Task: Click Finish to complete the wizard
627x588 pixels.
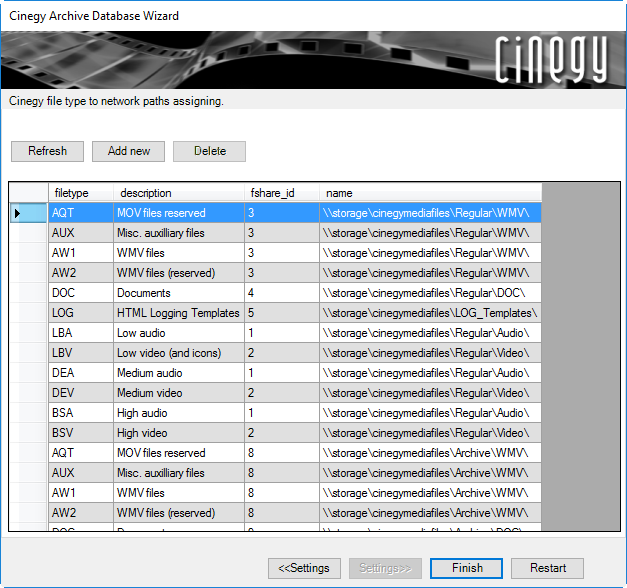Action: point(466,568)
